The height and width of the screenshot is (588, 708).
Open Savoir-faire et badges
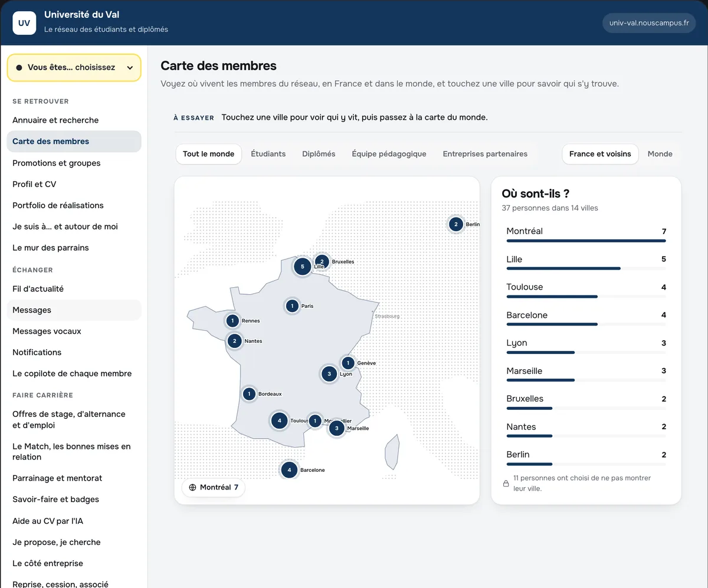click(74, 499)
